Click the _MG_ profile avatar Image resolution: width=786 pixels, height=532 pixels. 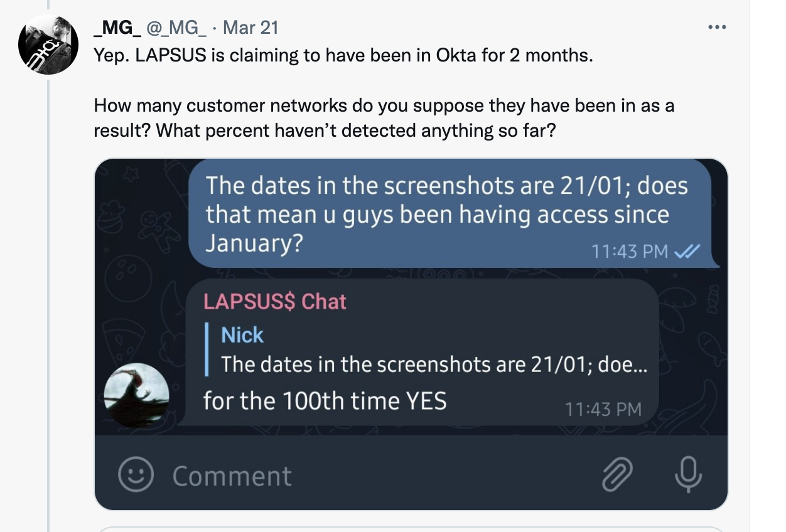point(48,45)
